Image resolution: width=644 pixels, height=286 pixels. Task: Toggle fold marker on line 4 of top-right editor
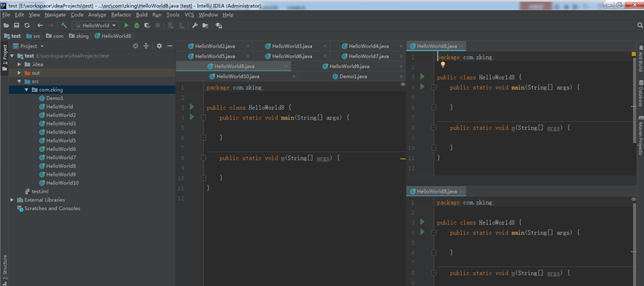pos(434,87)
